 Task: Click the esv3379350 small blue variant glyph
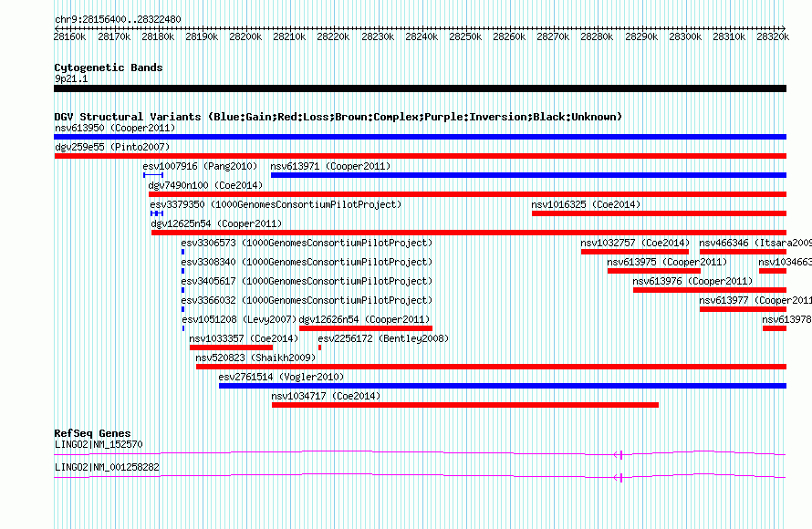coord(157,213)
